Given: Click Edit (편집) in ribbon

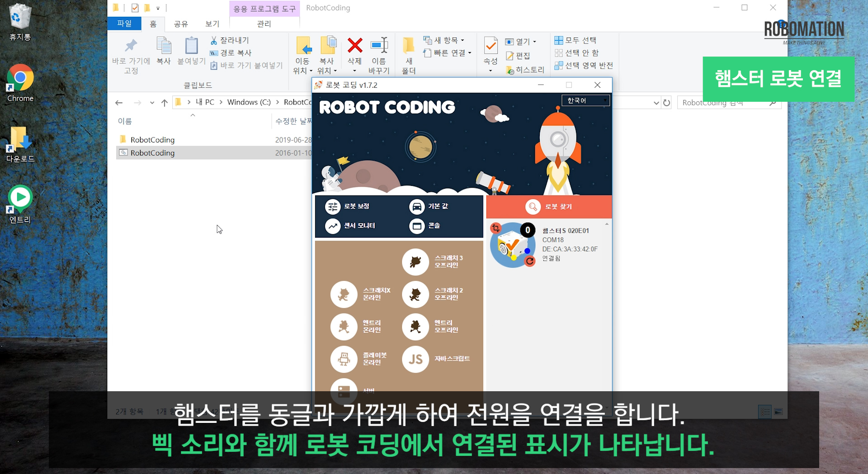Looking at the screenshot, I should coord(518,56).
